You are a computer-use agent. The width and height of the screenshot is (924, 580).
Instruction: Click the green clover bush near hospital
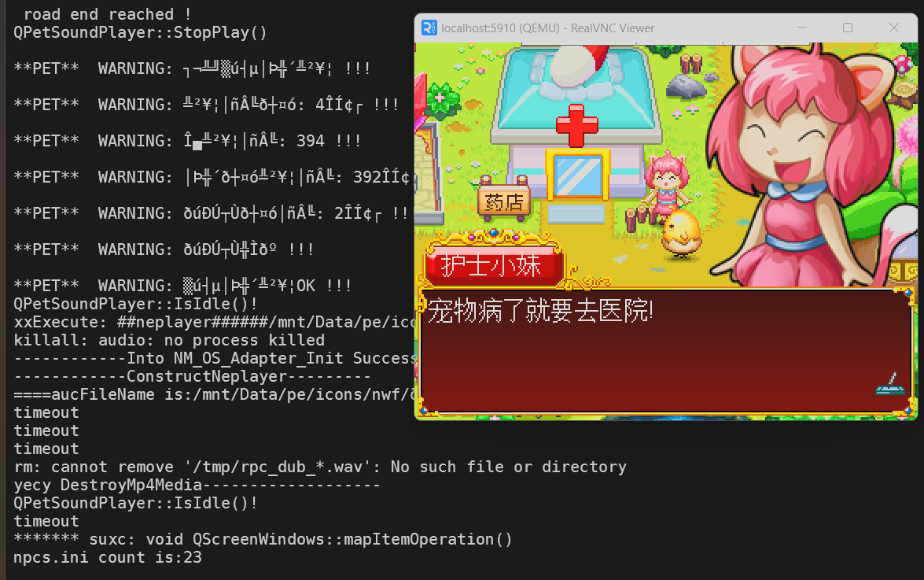pyautogui.click(x=441, y=101)
